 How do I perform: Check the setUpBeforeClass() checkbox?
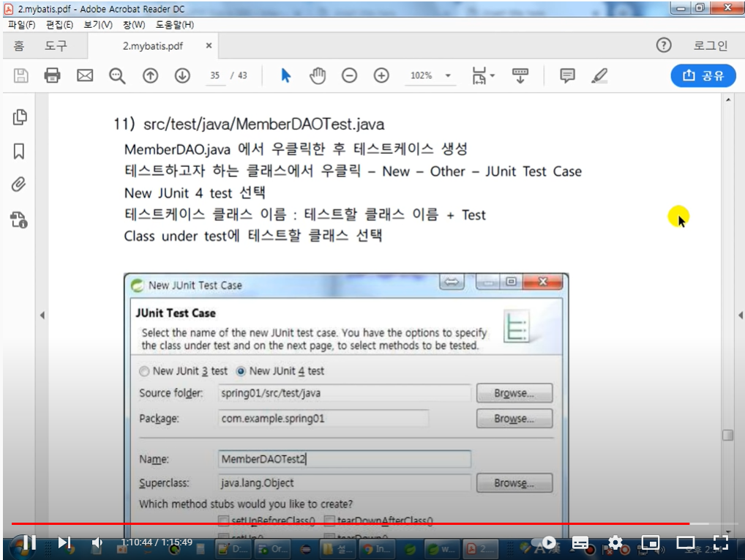point(223,521)
